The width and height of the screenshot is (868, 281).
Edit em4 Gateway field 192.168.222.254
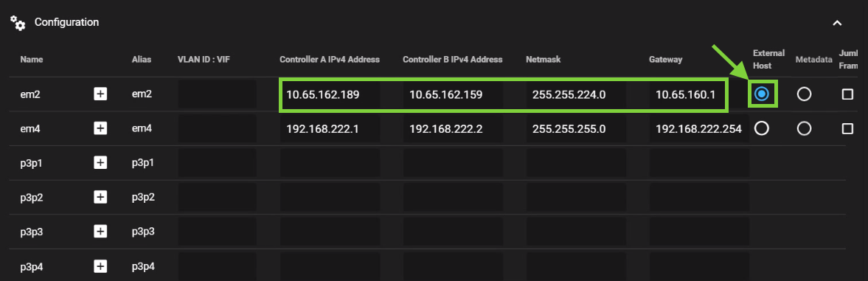pos(698,129)
